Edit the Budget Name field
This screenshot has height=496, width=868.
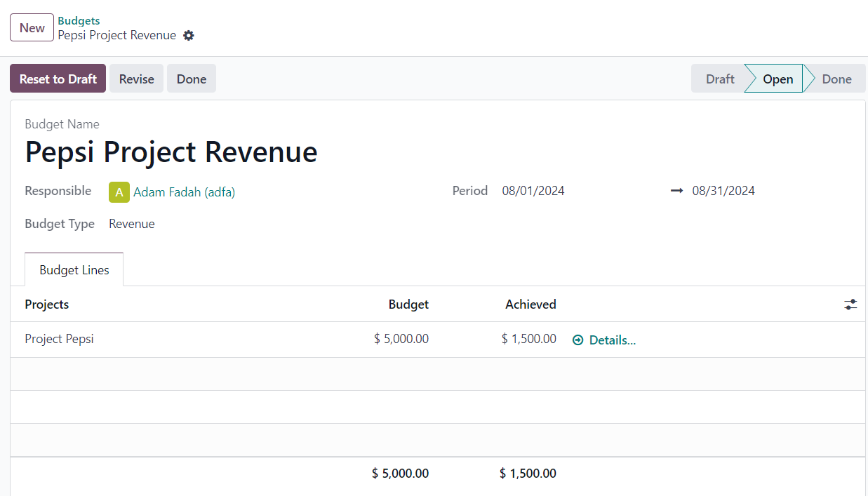pyautogui.click(x=171, y=152)
